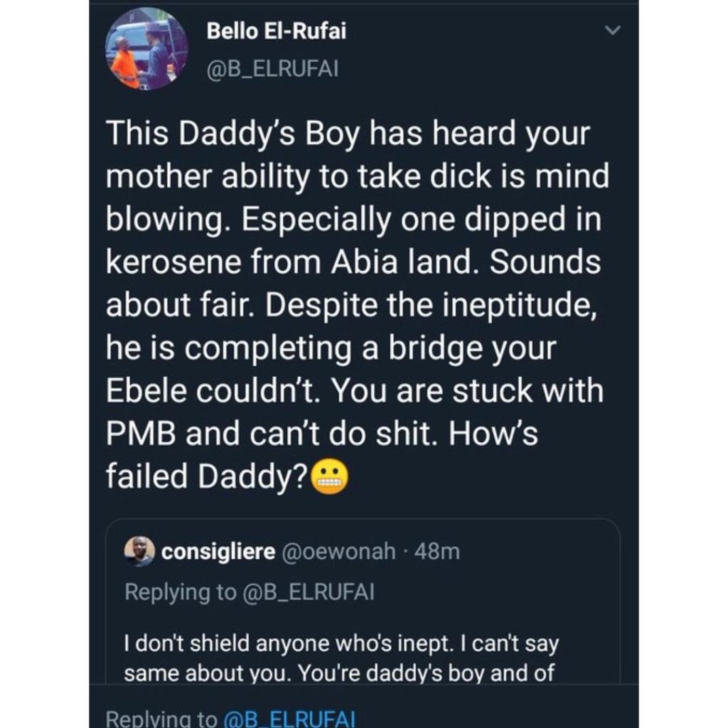Open Bello El-Rufai's profile picture
Viewport: 728px width, 728px height.
click(146, 49)
